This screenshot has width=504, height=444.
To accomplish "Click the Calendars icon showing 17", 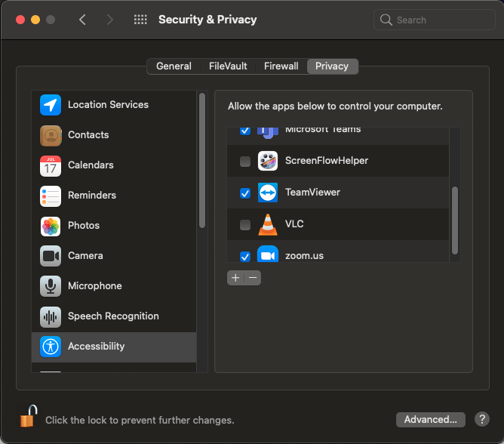I will [51, 165].
